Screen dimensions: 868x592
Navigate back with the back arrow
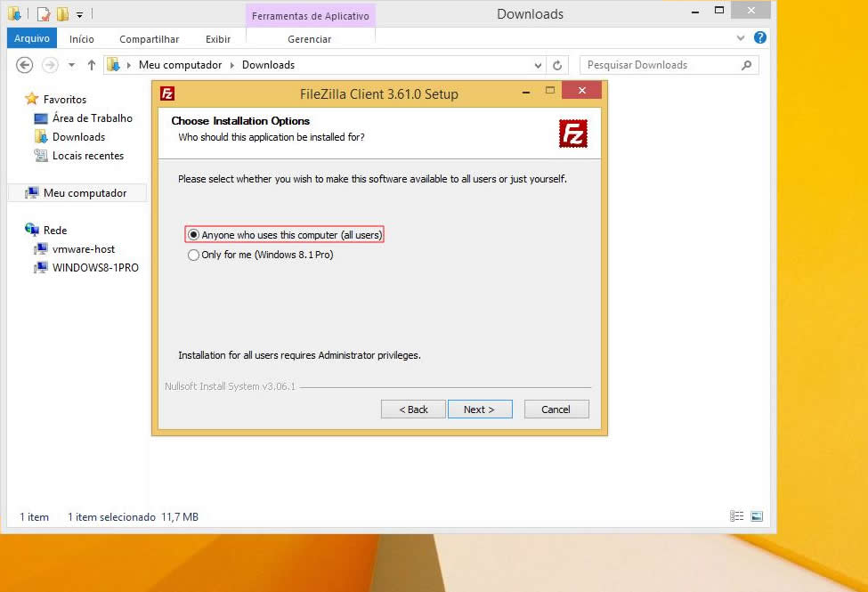[x=25, y=65]
